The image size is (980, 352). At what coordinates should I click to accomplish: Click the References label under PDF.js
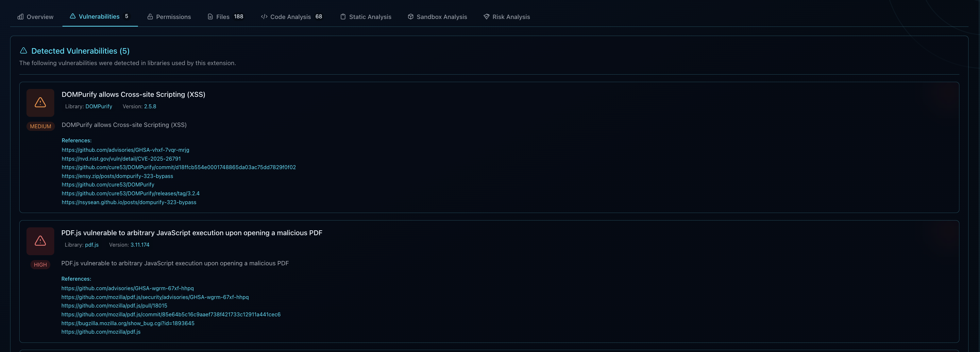[x=76, y=279]
